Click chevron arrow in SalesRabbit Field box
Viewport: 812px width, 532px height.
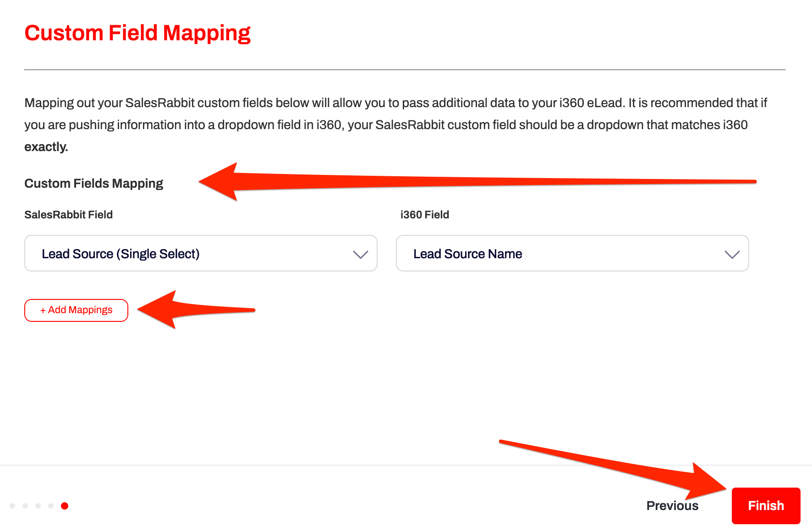pyautogui.click(x=361, y=255)
